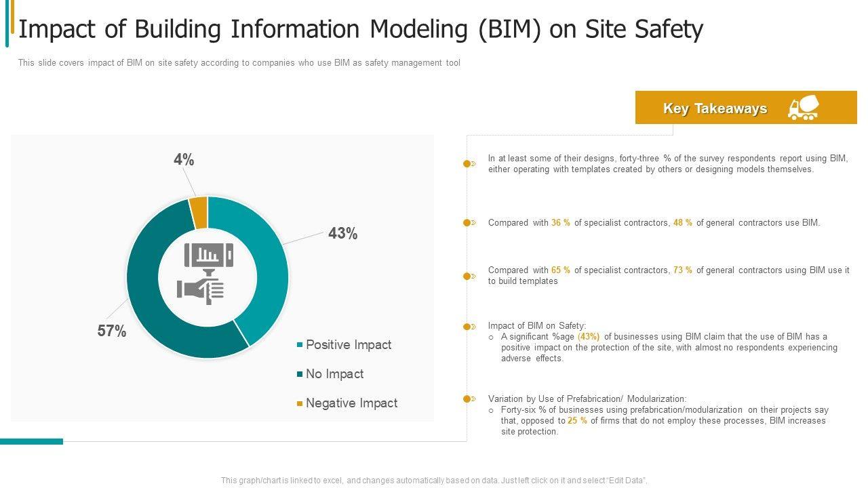This screenshot has height=488, width=868.
Task: Click the highlighted 48 % figure
Action: (x=683, y=222)
